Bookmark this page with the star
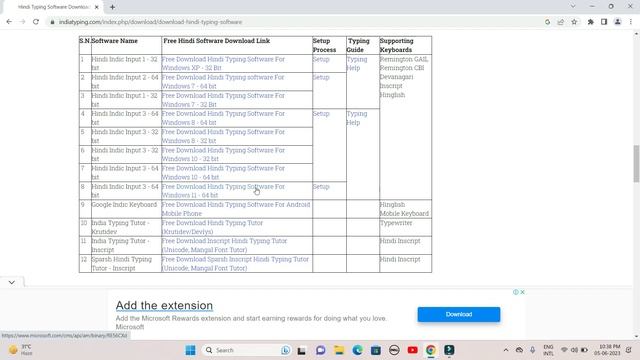The image size is (640, 360). pos(574,22)
